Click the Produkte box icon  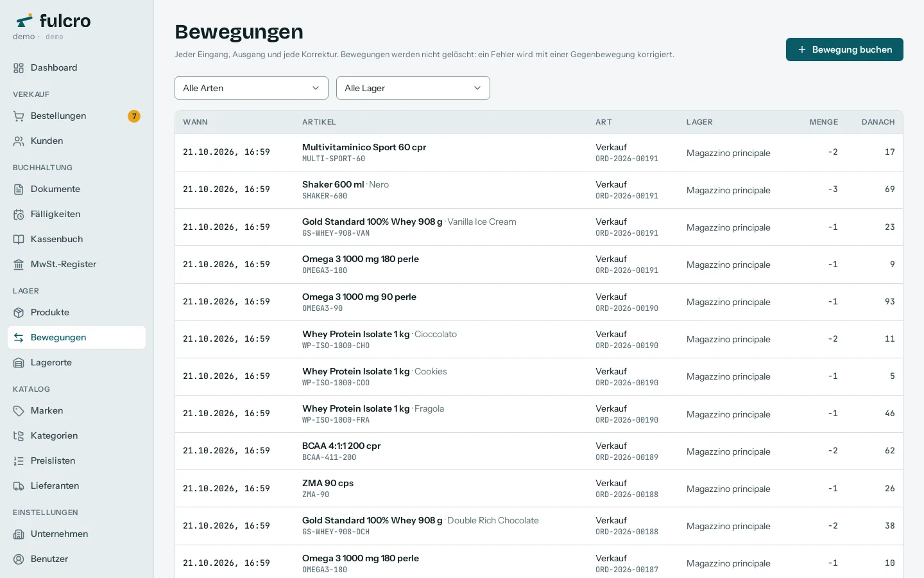(x=19, y=313)
